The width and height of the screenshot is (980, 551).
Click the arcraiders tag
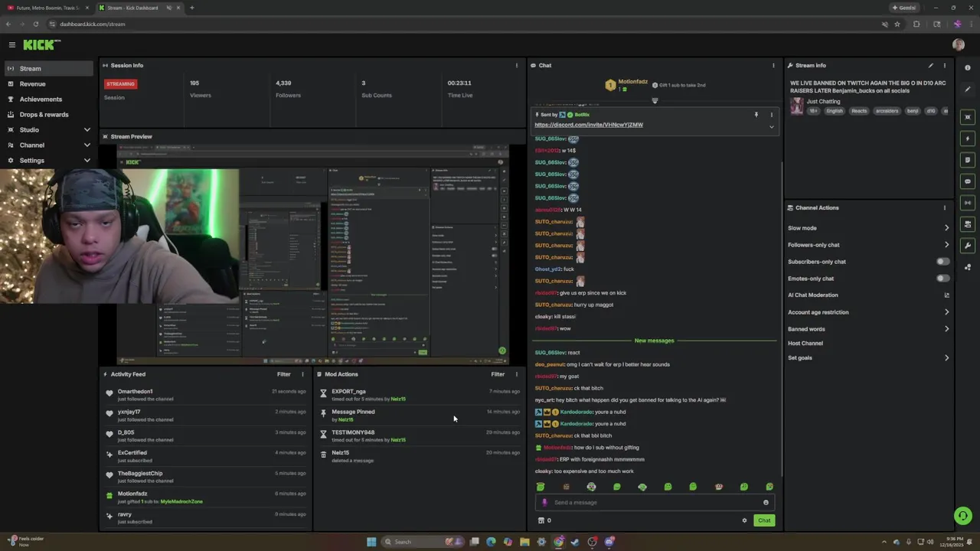tap(887, 111)
